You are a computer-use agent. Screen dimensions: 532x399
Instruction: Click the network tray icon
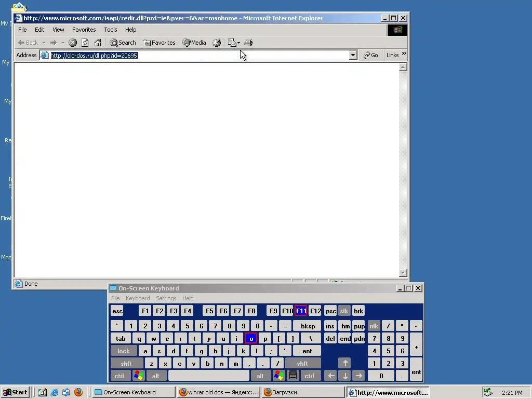pyautogui.click(x=488, y=392)
